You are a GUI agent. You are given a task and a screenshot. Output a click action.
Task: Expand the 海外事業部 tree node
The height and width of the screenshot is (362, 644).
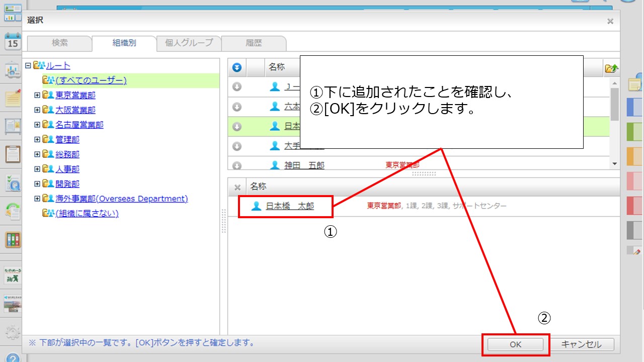tap(37, 199)
